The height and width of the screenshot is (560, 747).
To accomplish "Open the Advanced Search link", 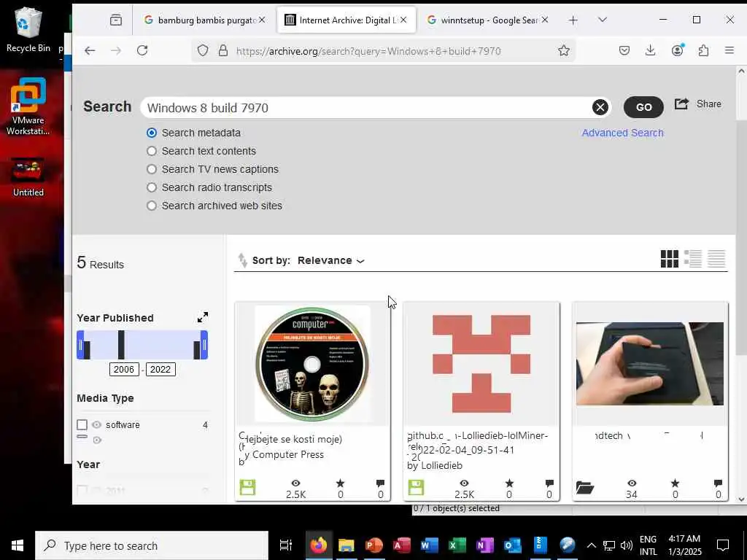I will 622,133.
